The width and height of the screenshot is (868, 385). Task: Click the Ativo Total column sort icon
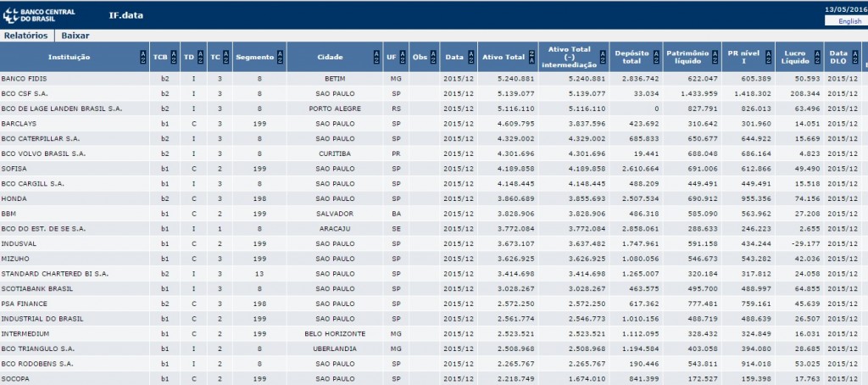click(x=531, y=58)
